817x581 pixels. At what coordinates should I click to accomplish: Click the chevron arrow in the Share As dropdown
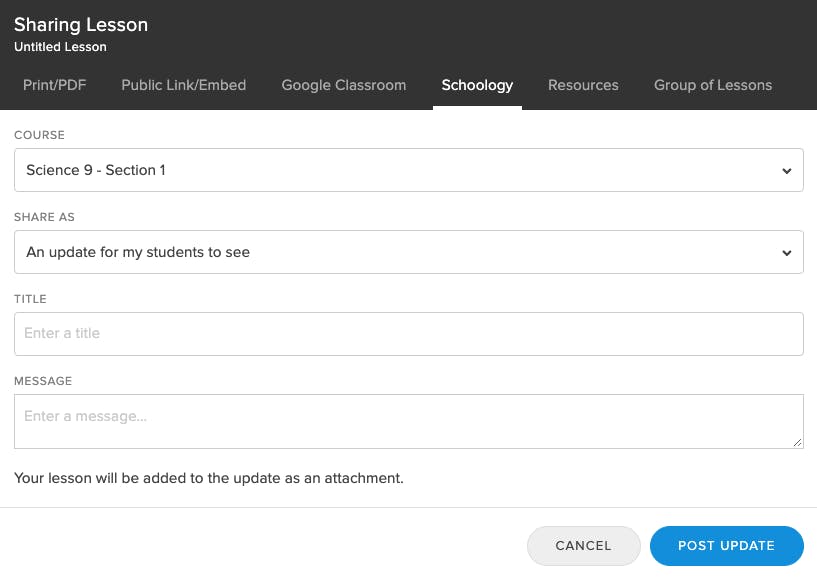(786, 253)
